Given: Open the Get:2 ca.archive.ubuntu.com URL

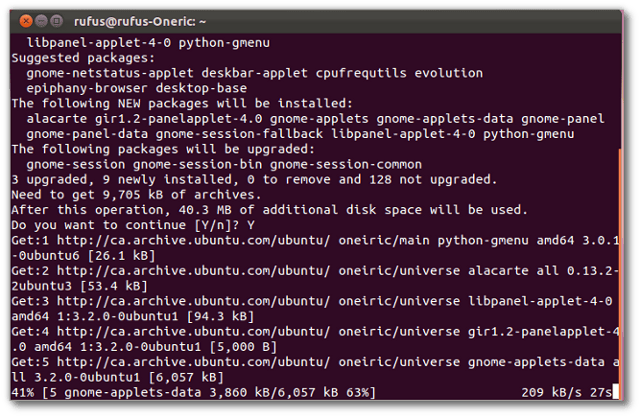Looking at the screenshot, I should (193, 271).
